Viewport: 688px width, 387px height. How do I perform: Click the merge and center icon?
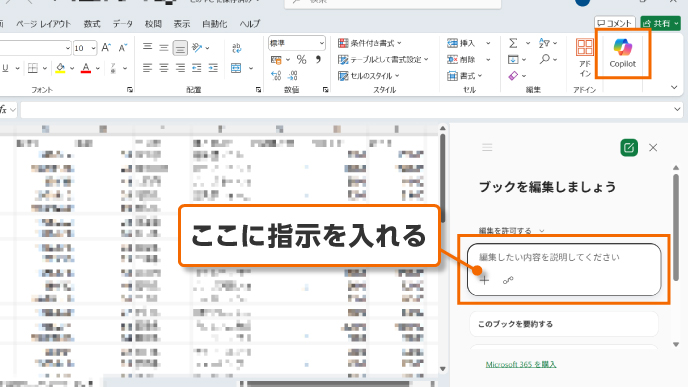[236, 68]
